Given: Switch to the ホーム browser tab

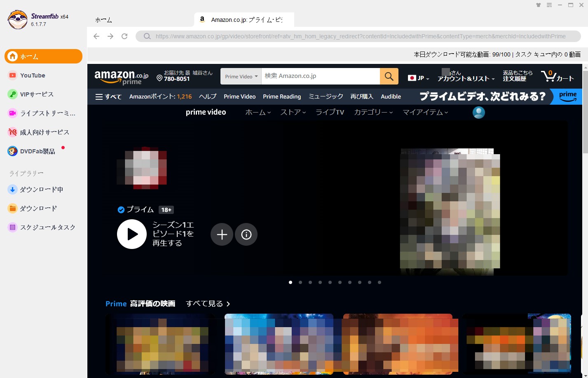Looking at the screenshot, I should 104,20.
